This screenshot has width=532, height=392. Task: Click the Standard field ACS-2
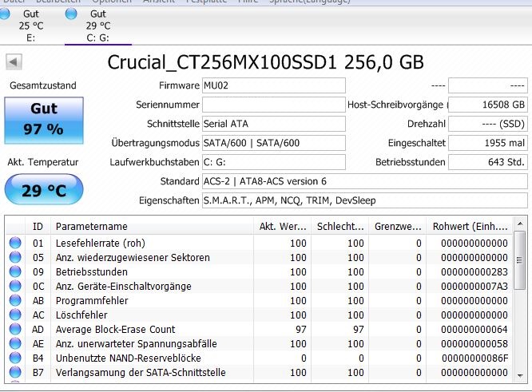(x=365, y=181)
